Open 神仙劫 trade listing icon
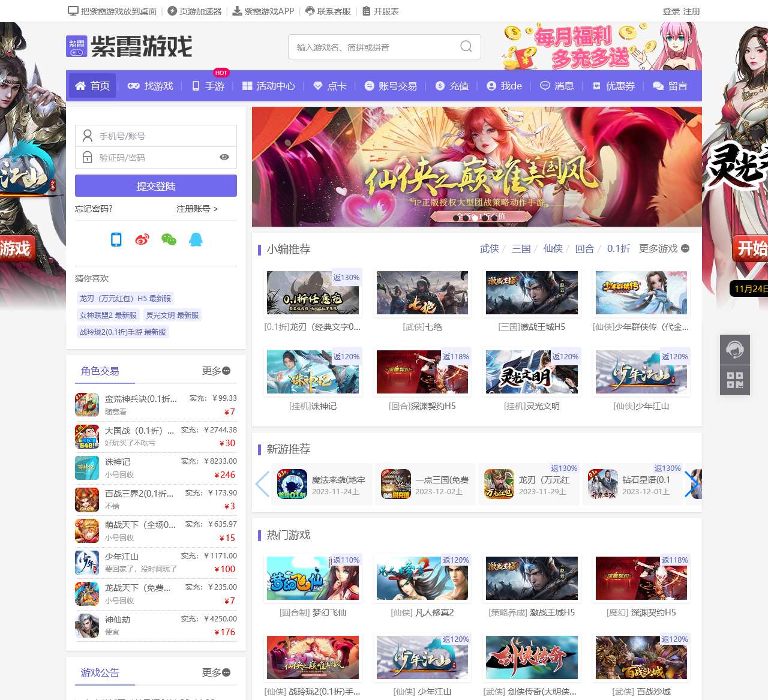 coord(87,626)
